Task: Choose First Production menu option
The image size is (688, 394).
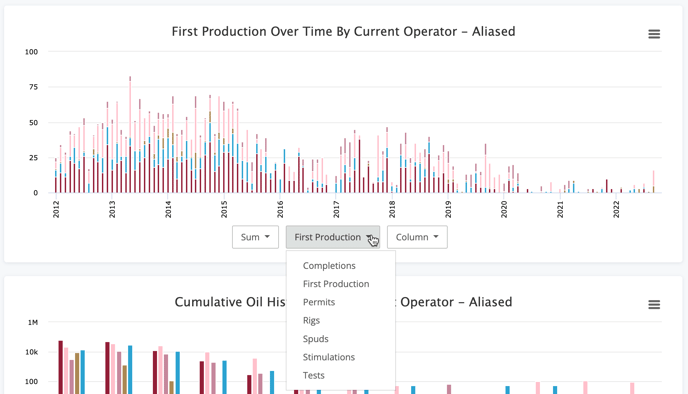Action: [336, 284]
